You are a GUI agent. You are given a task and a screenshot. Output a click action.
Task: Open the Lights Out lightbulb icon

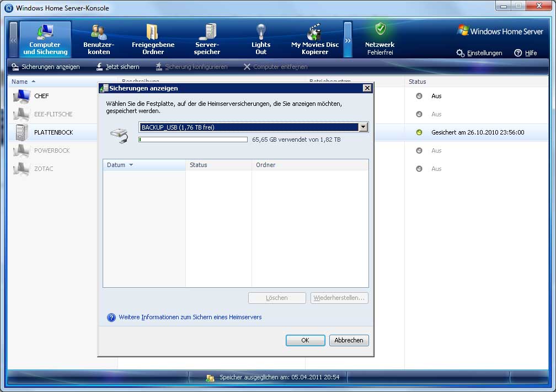pyautogui.click(x=261, y=32)
